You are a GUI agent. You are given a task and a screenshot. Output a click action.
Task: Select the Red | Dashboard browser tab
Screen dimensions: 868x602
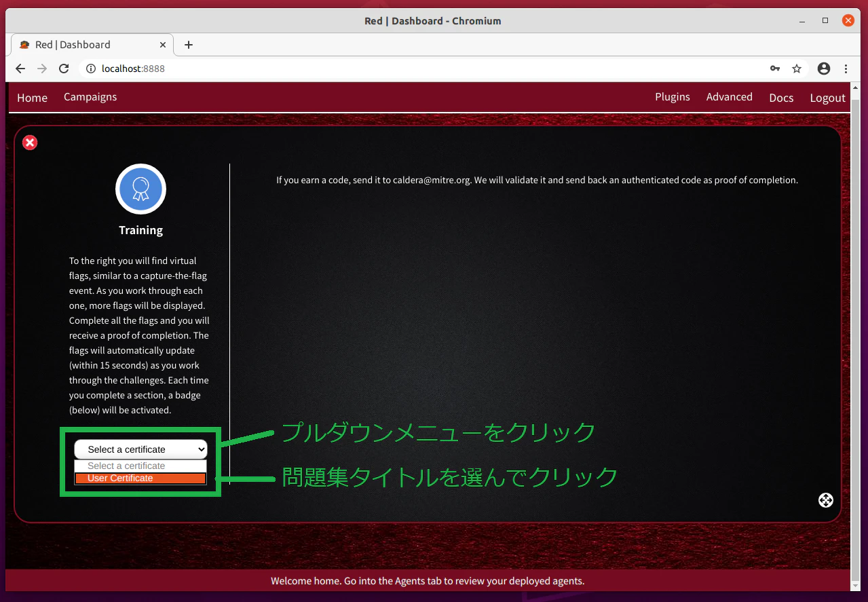pyautogui.click(x=92, y=45)
